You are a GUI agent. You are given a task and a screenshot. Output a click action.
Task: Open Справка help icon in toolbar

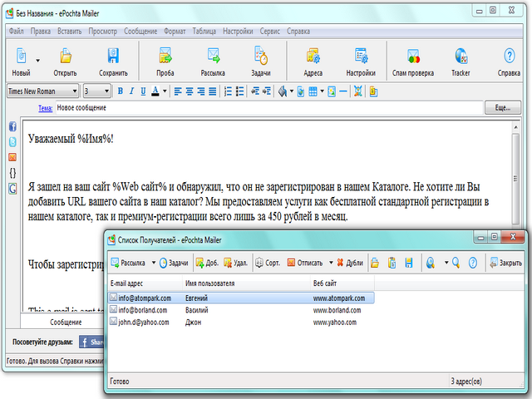[509, 56]
